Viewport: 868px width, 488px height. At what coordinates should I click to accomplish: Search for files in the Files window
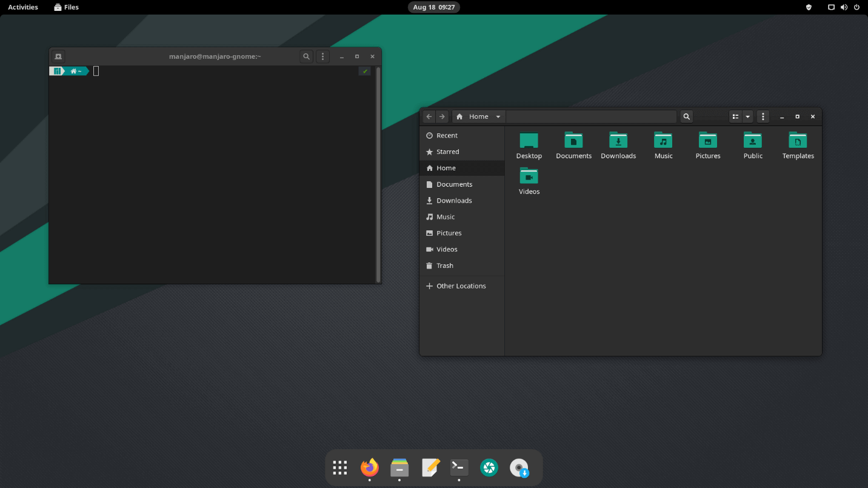coord(686,116)
